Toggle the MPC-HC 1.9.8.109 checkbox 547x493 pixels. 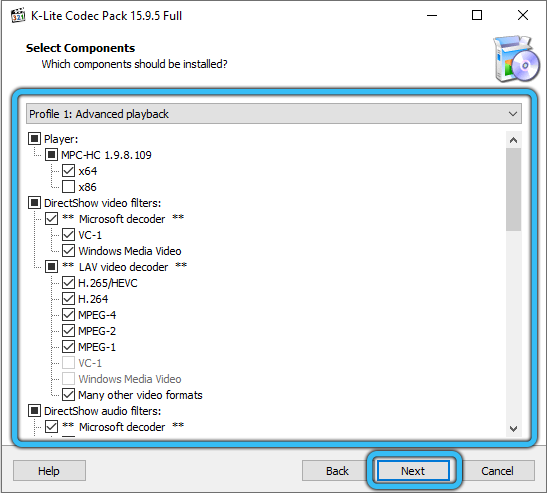[x=51, y=155]
